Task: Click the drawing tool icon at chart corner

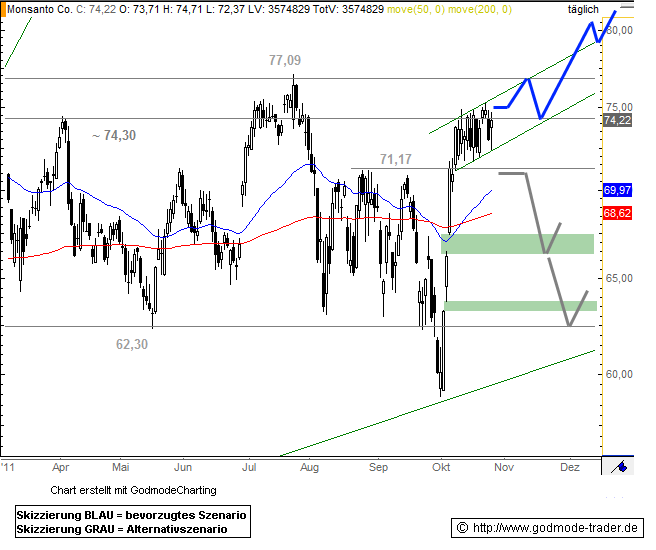Action: click(x=619, y=466)
